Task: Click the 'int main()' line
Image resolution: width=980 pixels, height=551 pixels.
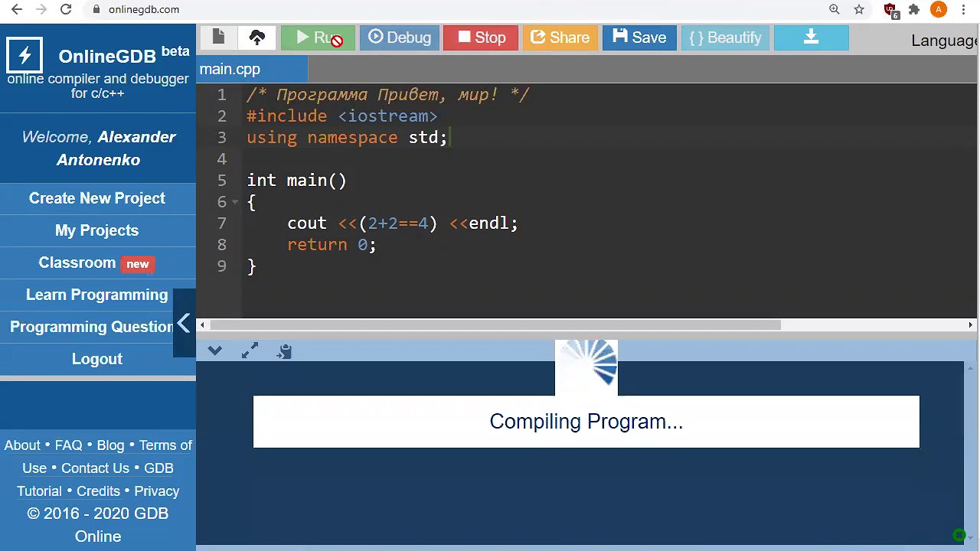Action: coord(296,181)
